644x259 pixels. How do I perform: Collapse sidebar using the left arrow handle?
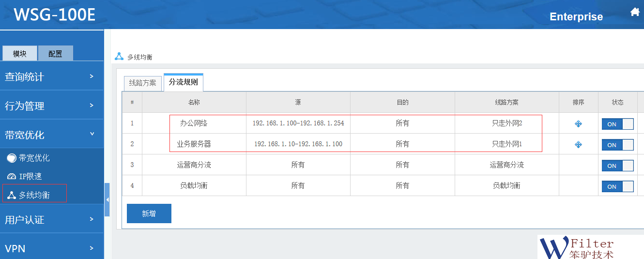tap(107, 199)
